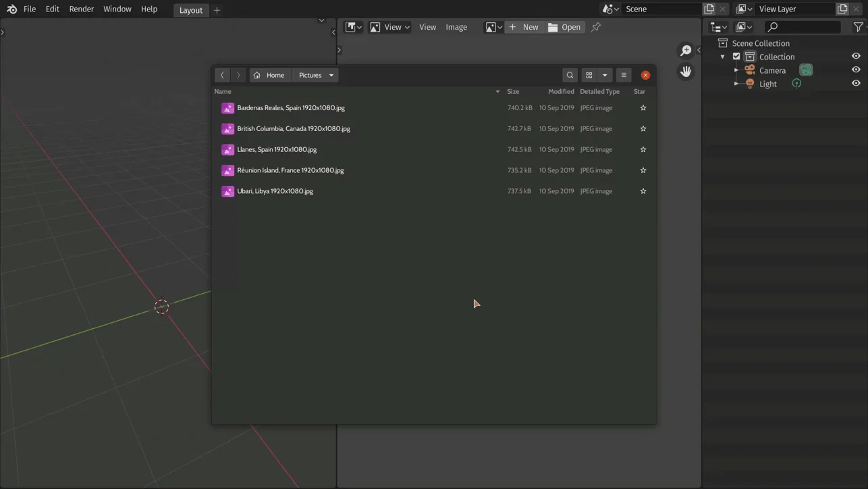Click the light bulb icon beside Light object
Image resolution: width=868 pixels, height=489 pixels.
pyautogui.click(x=749, y=83)
